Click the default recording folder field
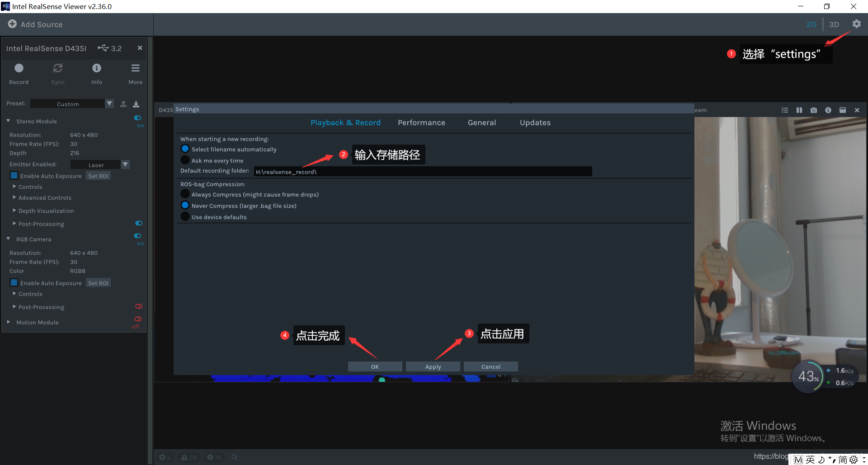The image size is (868, 465). (423, 171)
